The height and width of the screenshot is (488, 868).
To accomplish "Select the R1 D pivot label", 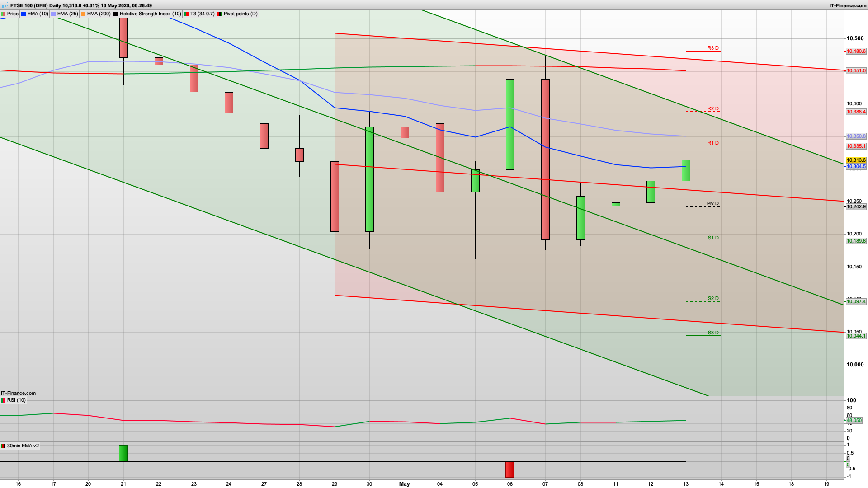I will click(713, 143).
